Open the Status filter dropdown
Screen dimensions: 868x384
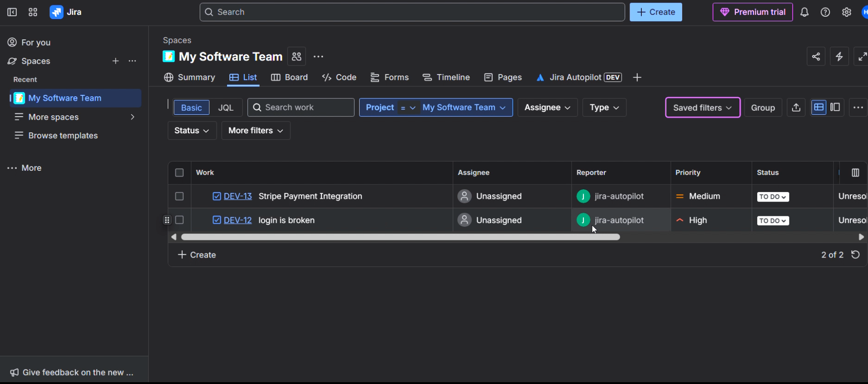coord(192,131)
